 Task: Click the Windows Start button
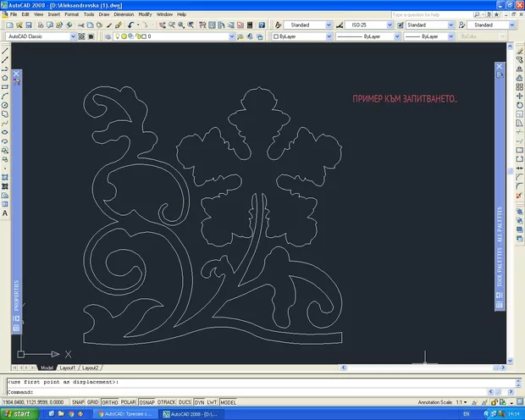(19, 414)
